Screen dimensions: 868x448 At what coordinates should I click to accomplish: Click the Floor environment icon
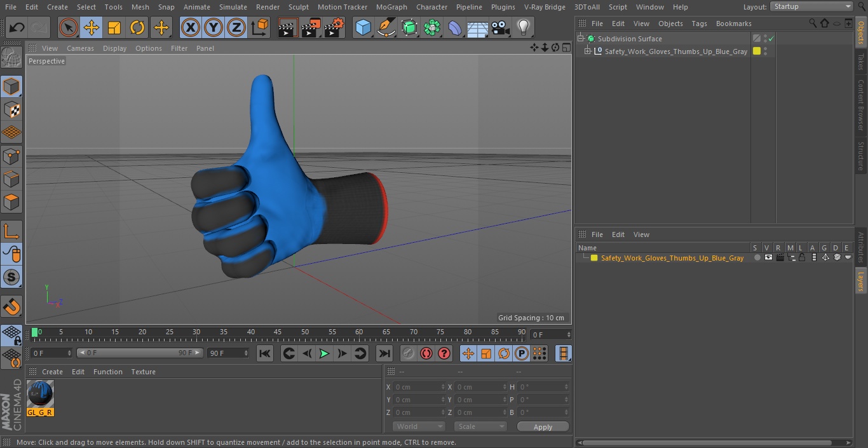click(478, 28)
